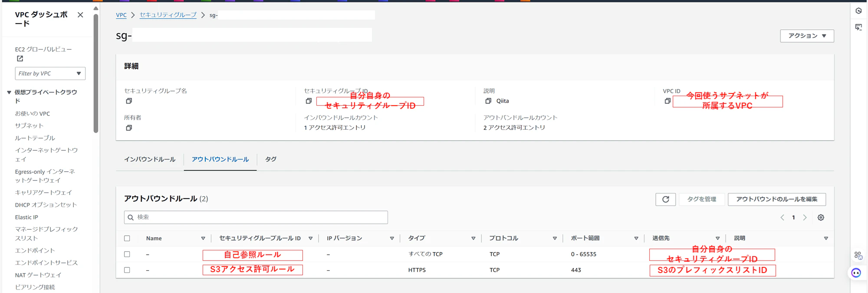
Task: Click the HTTPS type cell
Action: (x=417, y=270)
